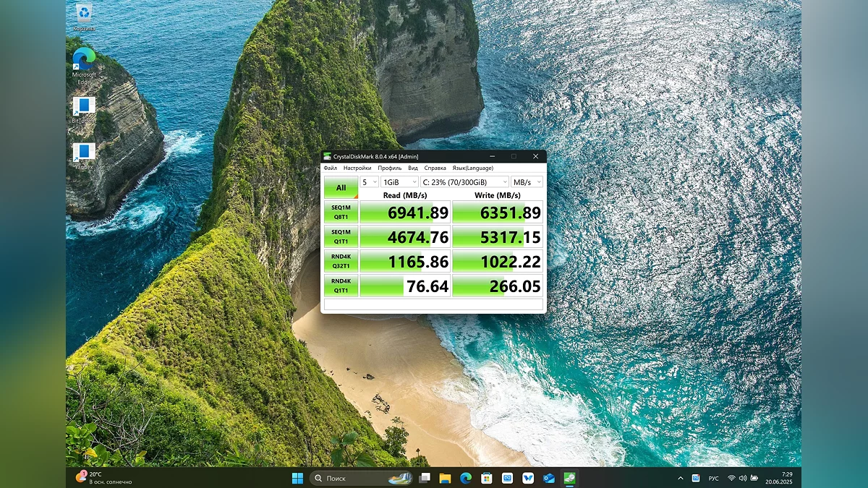This screenshot has width=868, height=488.
Task: Click the volume icon in the system tray
Action: (x=742, y=478)
